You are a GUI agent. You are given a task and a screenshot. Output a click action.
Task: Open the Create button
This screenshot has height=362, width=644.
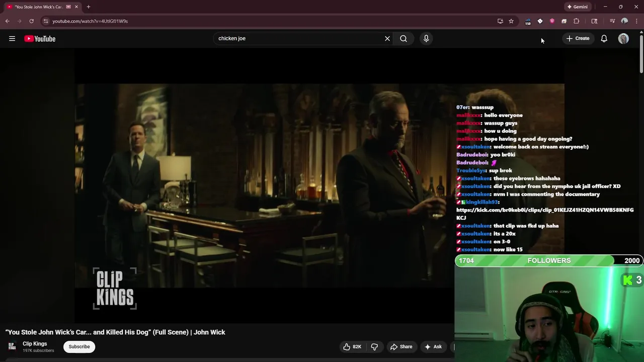pos(578,38)
